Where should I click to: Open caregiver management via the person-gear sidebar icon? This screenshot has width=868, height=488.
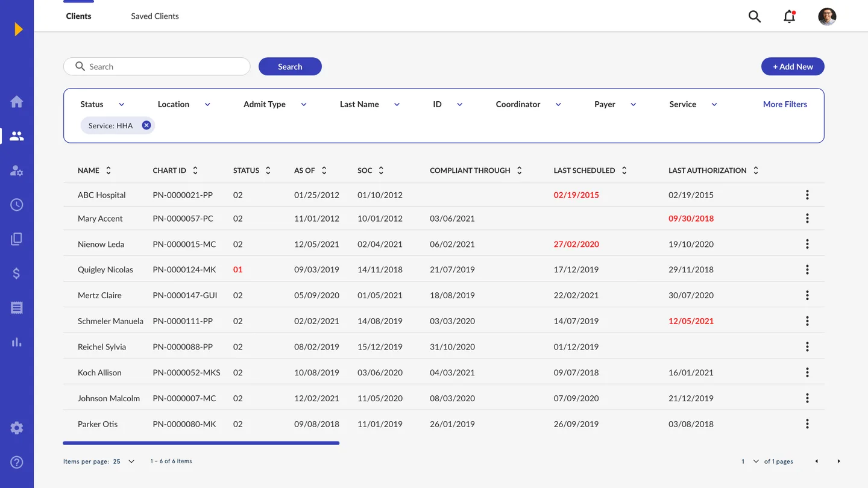(16, 170)
